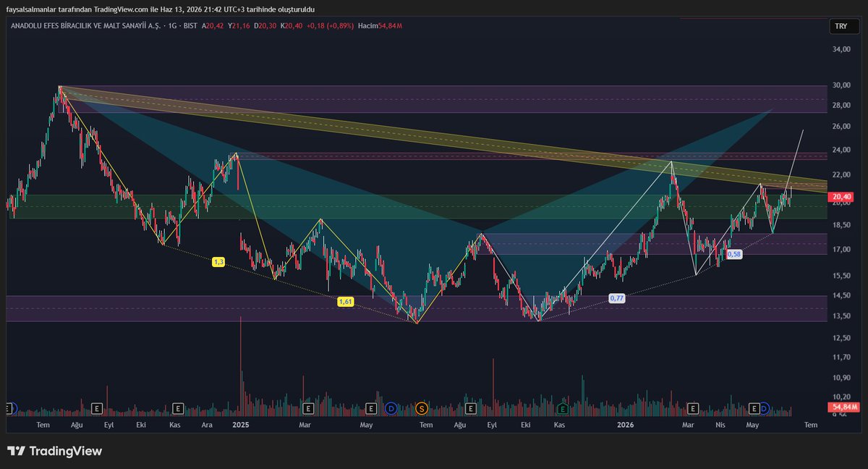
Task: Click the ANADOLU EFES symbol name in header
Action: point(86,26)
